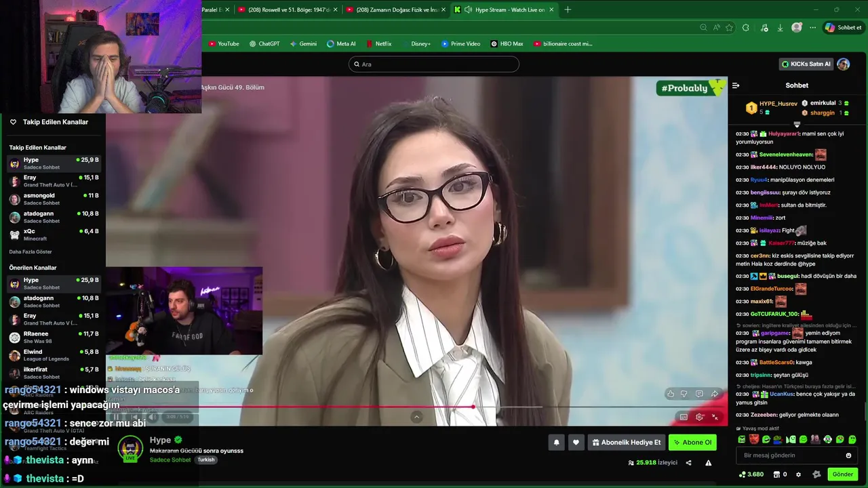This screenshot has width=868, height=488.
Task: Open the ilkerfirat recommended channel
Action: [x=54, y=373]
